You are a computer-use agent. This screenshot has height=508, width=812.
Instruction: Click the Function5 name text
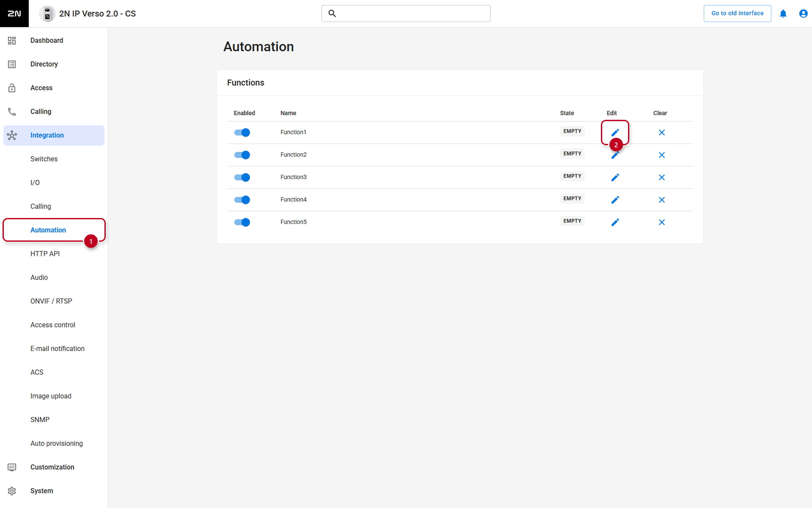(x=294, y=222)
